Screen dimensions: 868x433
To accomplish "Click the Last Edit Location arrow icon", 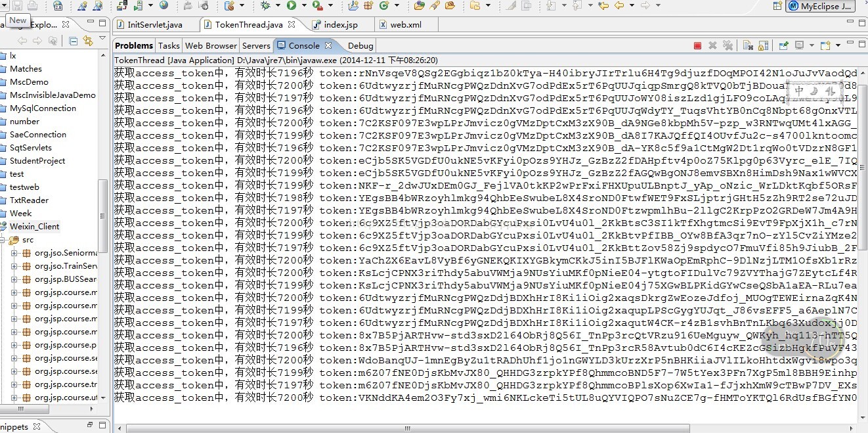I will pos(603,5).
